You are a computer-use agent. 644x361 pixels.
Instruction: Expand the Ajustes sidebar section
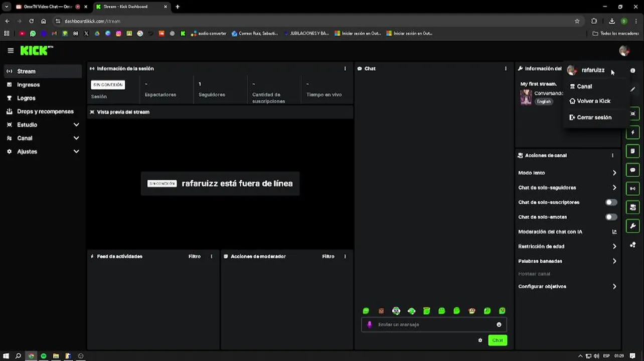click(42, 151)
